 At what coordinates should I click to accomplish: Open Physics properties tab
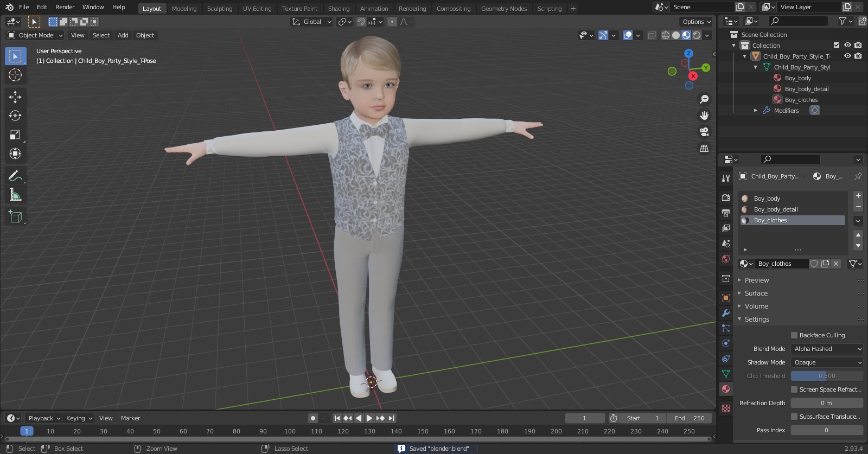click(x=726, y=343)
